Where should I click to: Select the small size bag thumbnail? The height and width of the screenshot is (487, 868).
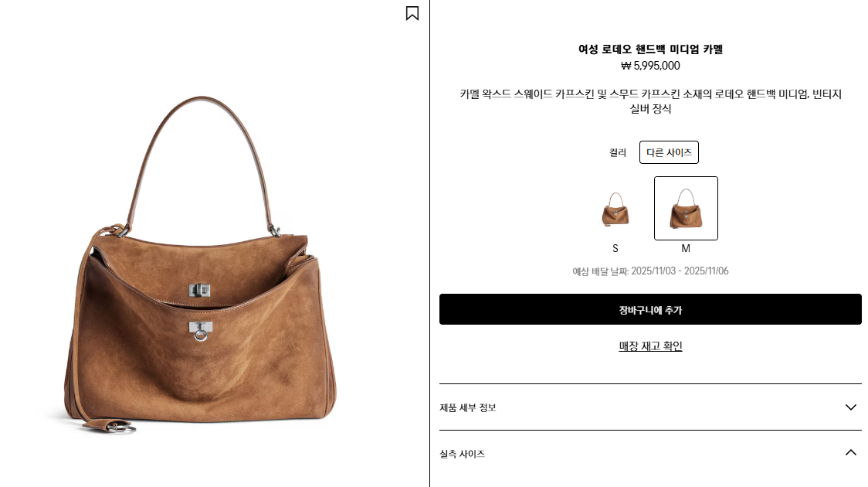tap(615, 208)
